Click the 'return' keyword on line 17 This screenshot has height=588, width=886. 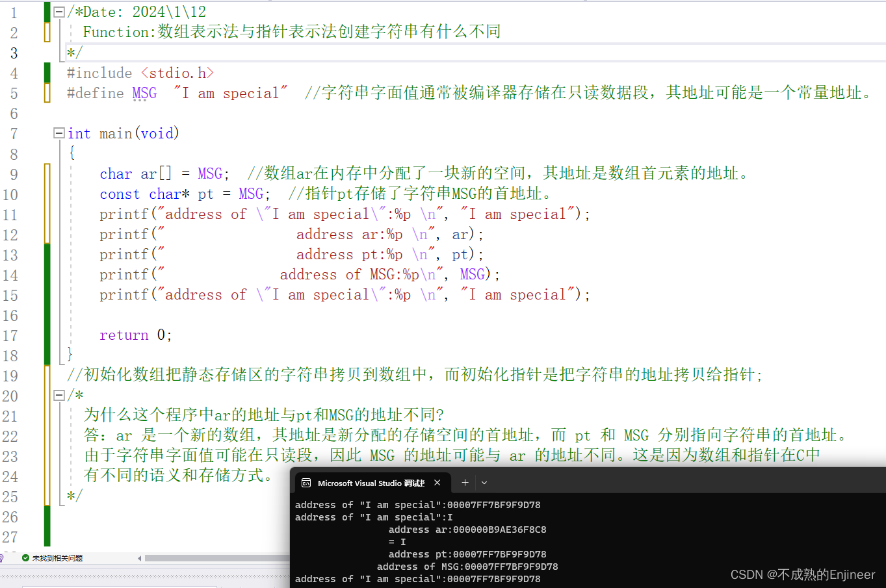pos(124,335)
